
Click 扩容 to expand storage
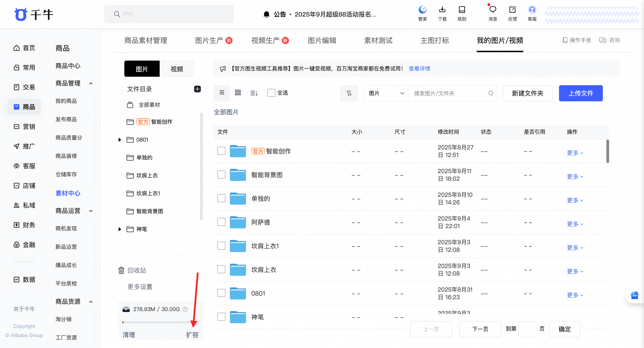(192, 335)
